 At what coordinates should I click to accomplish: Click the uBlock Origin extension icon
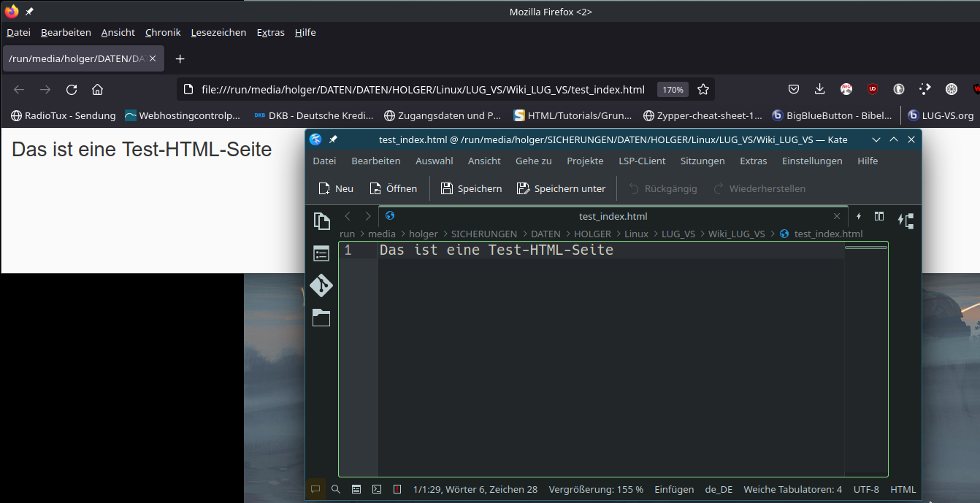[872, 89]
